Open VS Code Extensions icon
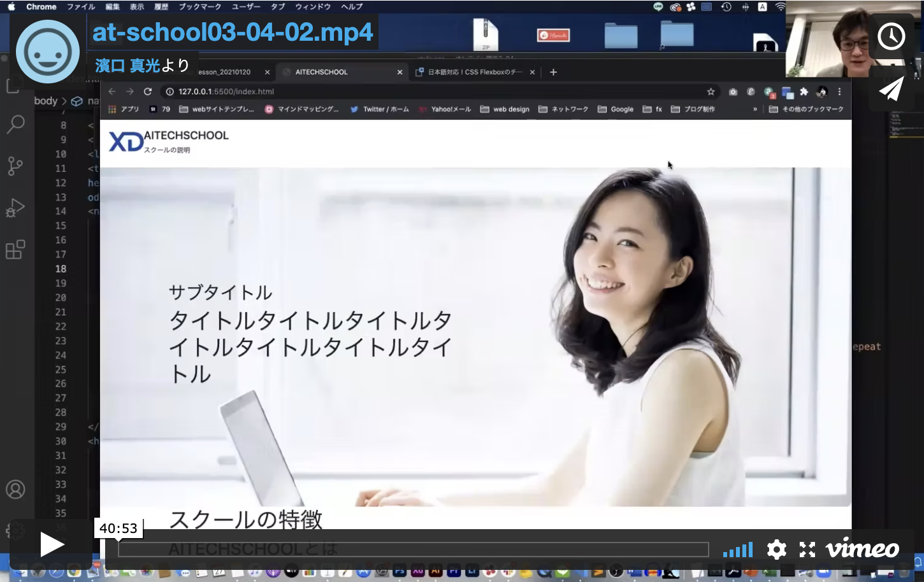Image resolution: width=924 pixels, height=582 pixels. point(15,250)
